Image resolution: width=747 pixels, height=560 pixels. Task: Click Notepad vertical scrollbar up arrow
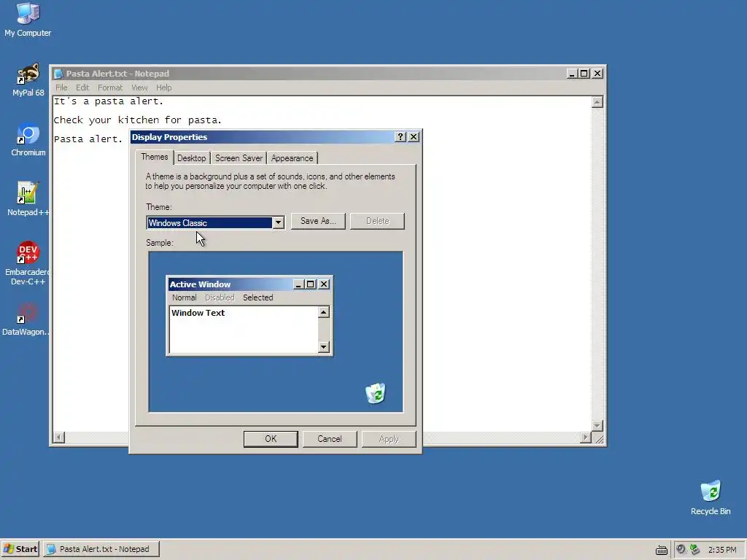click(597, 102)
